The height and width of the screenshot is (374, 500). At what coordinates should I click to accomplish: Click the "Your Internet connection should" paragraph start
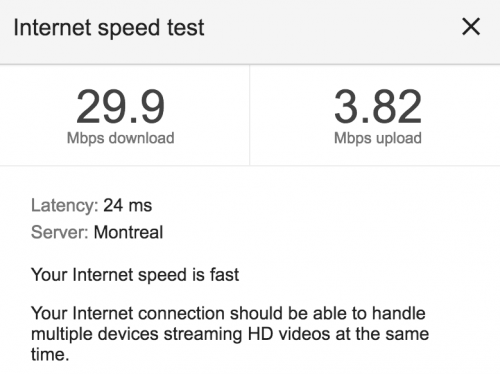coord(155,313)
